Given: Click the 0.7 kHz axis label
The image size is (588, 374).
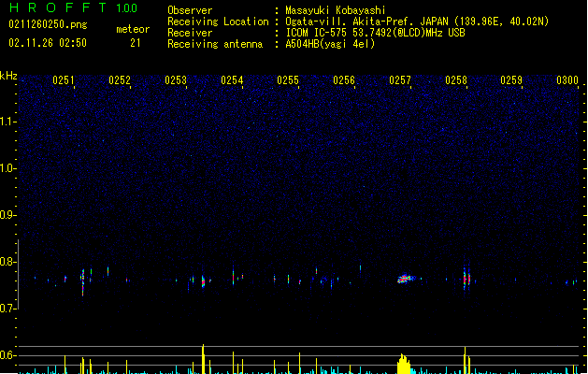Looking at the screenshot, I should pos(7,309).
